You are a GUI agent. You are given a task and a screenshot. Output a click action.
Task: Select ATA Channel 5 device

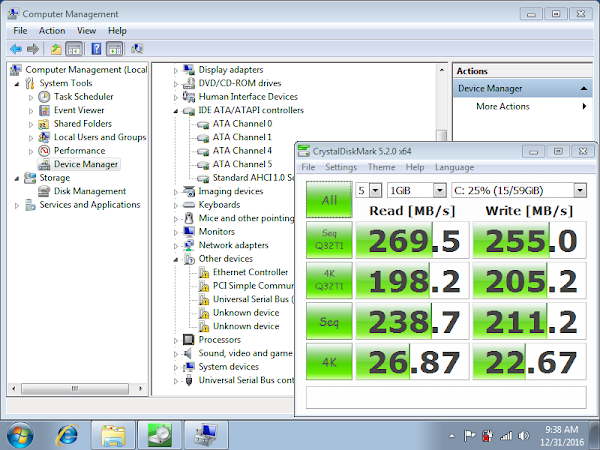pos(242,164)
